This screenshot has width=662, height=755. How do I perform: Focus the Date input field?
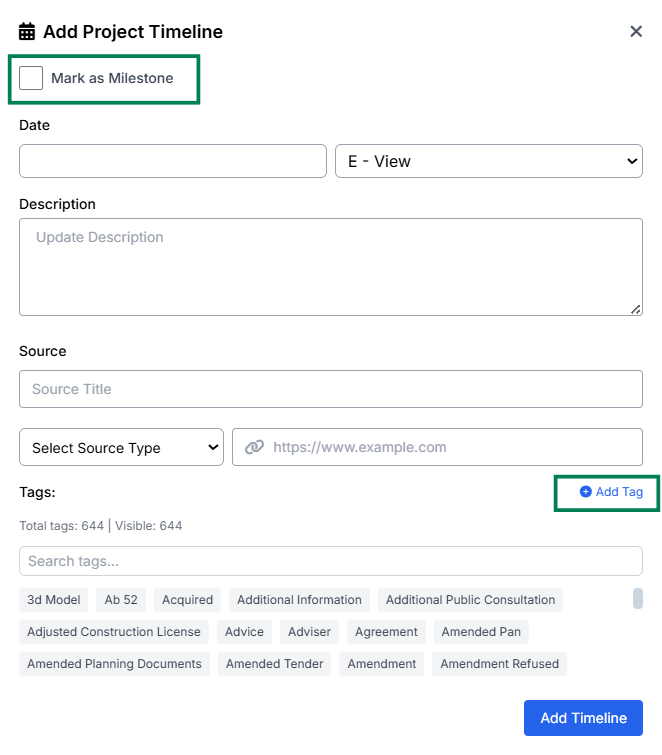click(x=173, y=161)
